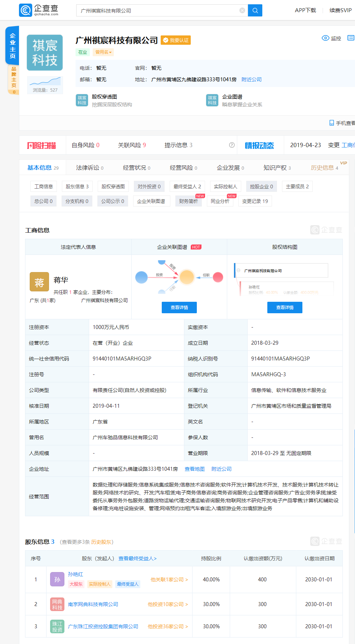Clear the search box text
355x644 pixels.
pos(242,10)
